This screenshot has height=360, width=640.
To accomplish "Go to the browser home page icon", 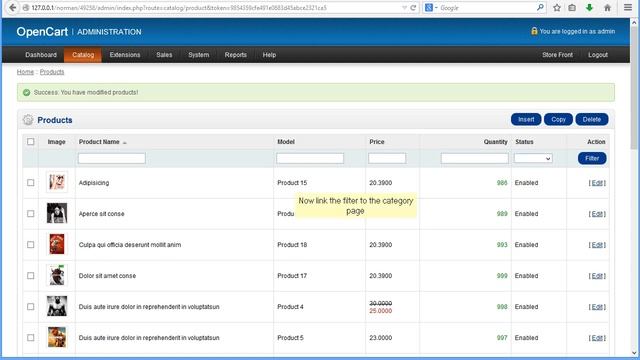I will (x=607, y=8).
